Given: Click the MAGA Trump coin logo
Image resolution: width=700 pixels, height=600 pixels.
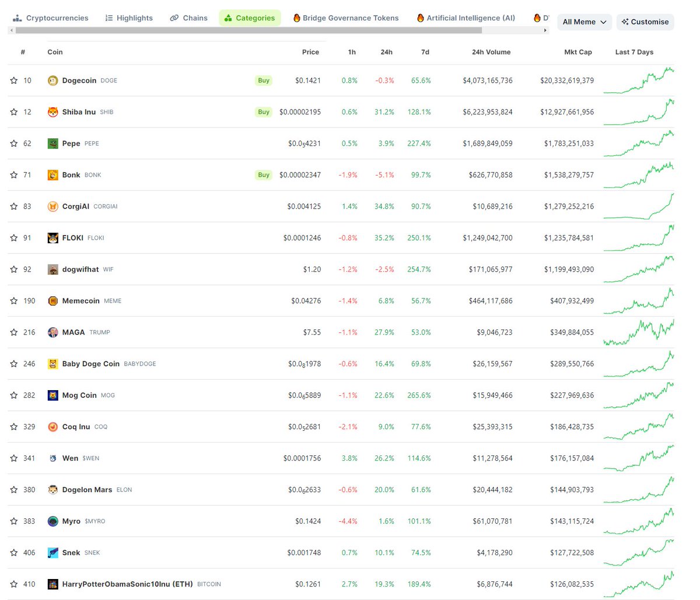Looking at the screenshot, I should (x=54, y=332).
